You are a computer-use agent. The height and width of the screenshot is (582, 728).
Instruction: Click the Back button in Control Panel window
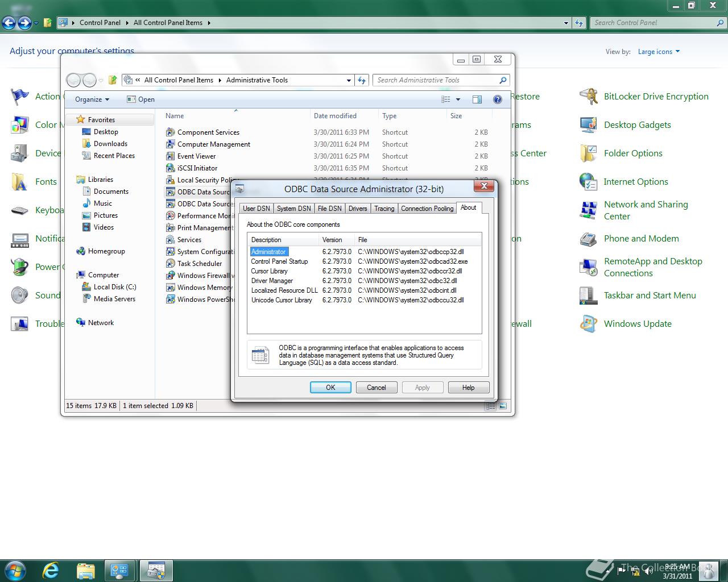pos(9,23)
